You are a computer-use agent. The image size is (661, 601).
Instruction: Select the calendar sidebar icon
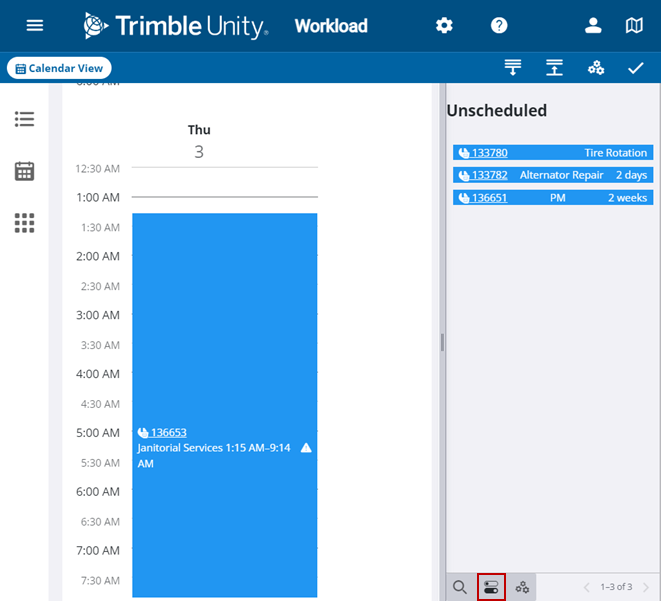coord(25,171)
